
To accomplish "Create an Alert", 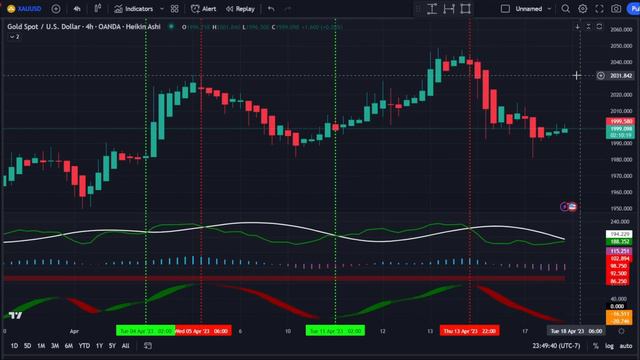I will click(x=204, y=9).
